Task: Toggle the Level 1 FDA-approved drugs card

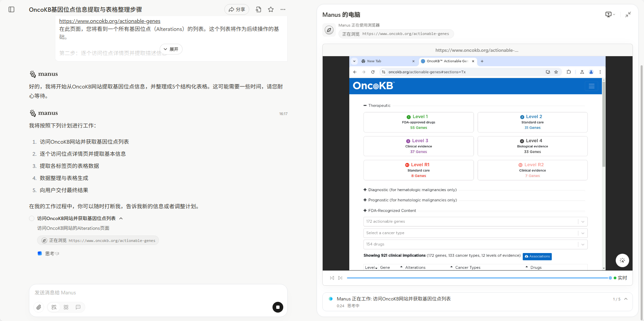Action: pos(419,122)
